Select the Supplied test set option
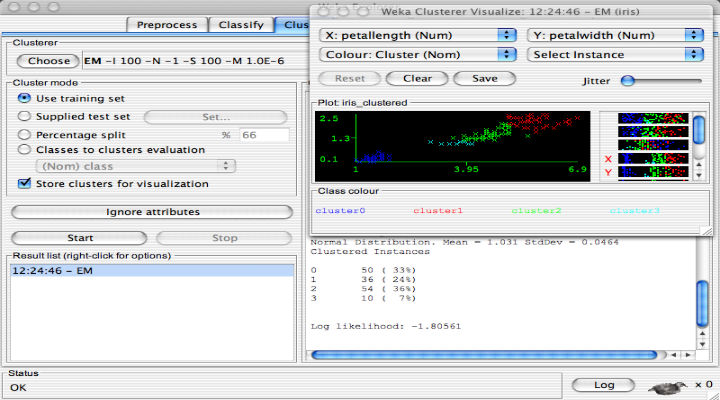720x400 pixels. [x=24, y=116]
